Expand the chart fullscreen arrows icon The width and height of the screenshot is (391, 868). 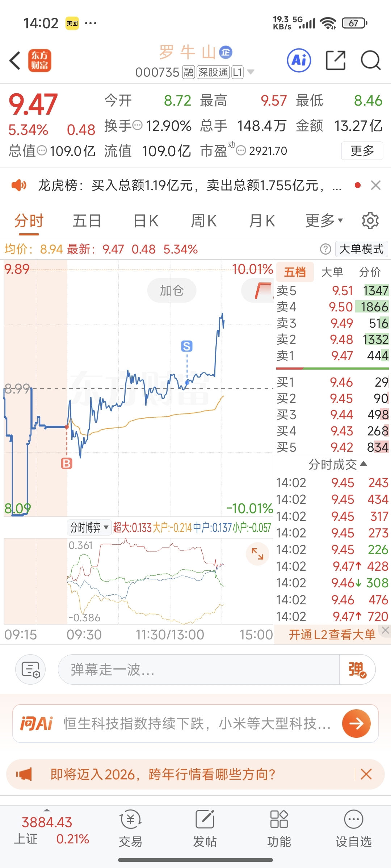click(257, 554)
